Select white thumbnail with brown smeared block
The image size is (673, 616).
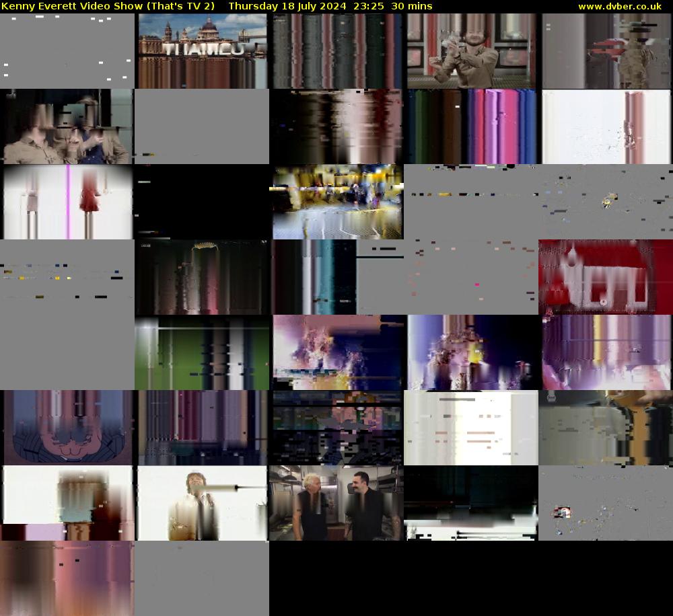click(x=67, y=503)
